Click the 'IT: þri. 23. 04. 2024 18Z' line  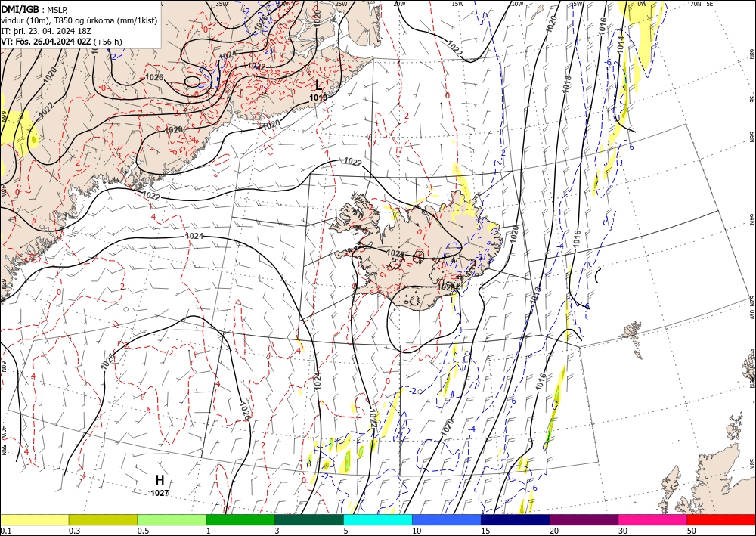click(x=45, y=31)
